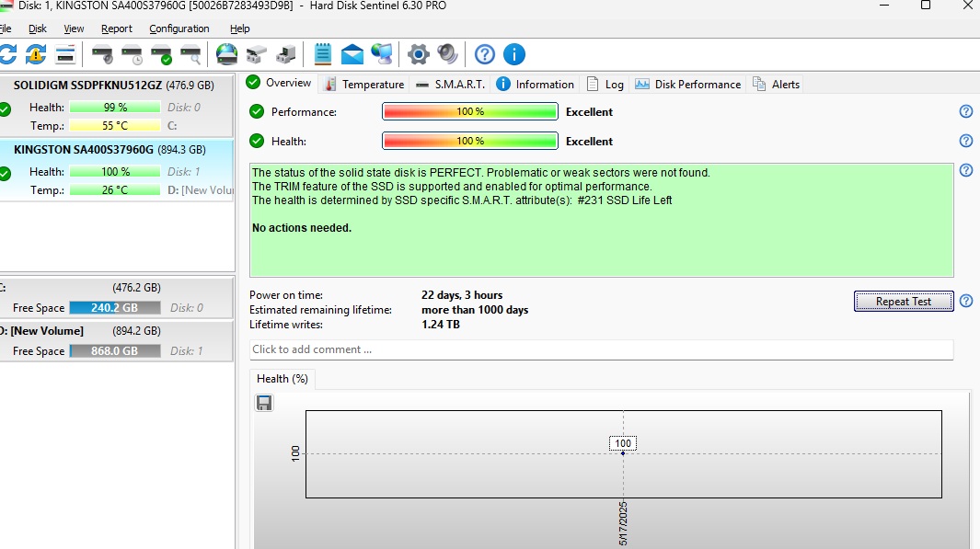
Task: Click the Repeat Test button
Action: click(x=904, y=301)
